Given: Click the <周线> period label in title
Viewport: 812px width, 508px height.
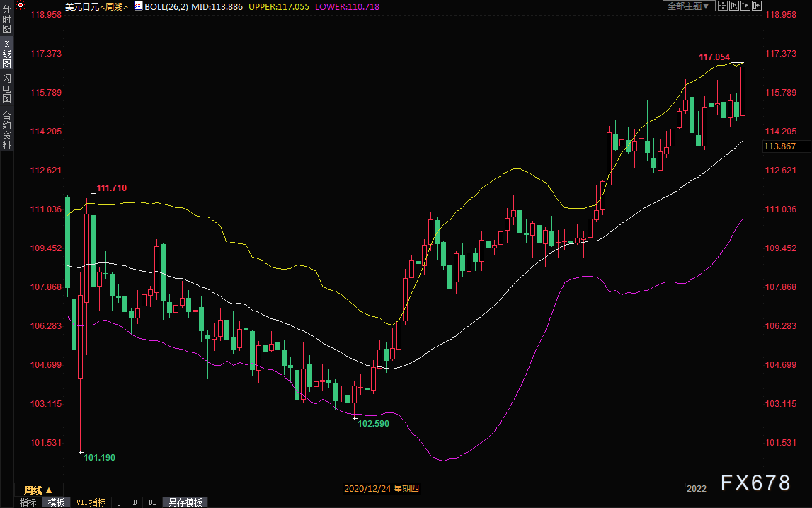Looking at the screenshot, I should tap(114, 7).
